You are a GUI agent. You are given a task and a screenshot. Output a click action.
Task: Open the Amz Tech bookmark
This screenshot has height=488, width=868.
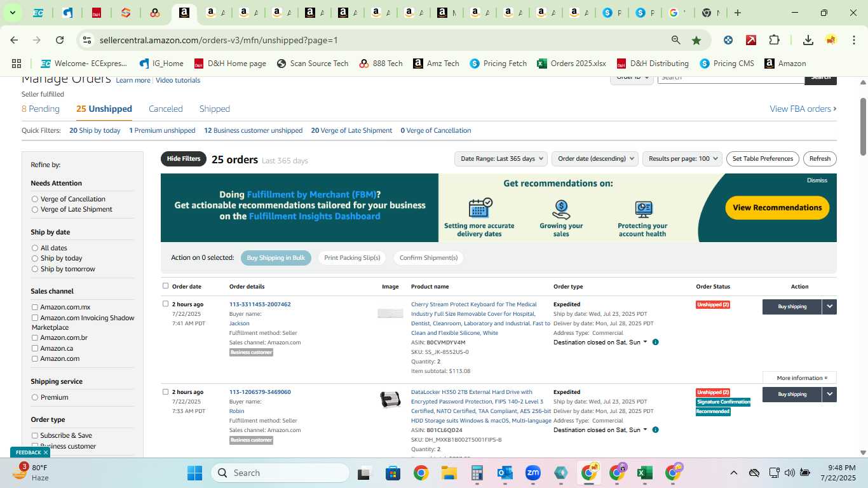coord(436,64)
